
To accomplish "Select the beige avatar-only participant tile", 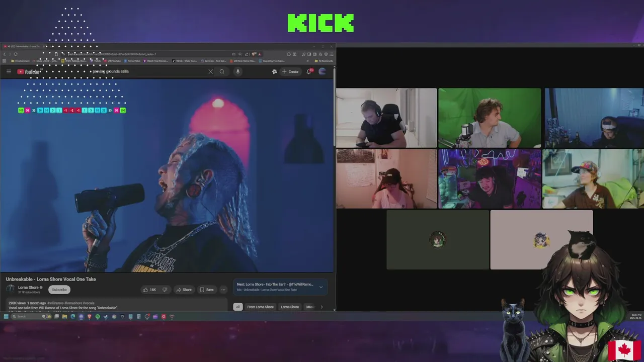I will pyautogui.click(x=541, y=240).
